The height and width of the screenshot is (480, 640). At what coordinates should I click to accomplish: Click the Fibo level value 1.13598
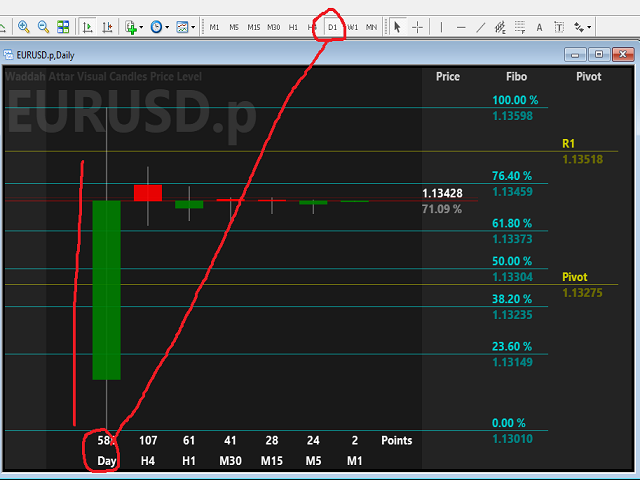(x=513, y=116)
